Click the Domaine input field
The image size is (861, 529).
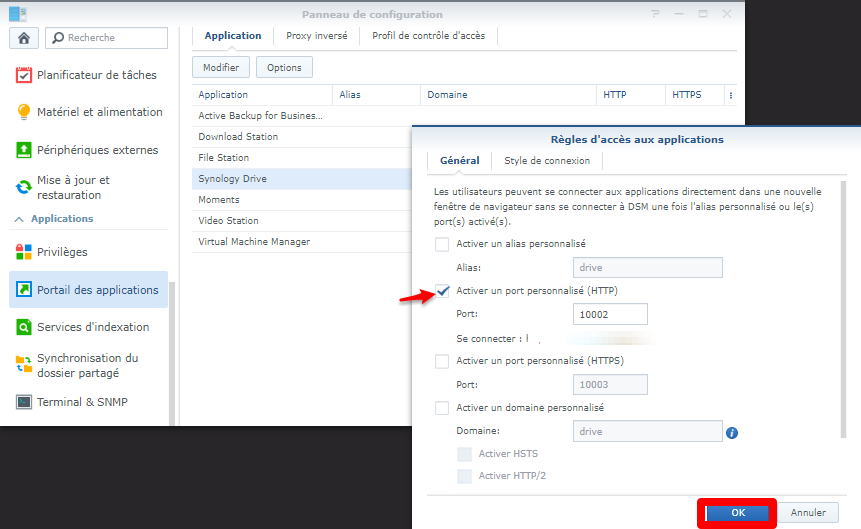(x=647, y=431)
